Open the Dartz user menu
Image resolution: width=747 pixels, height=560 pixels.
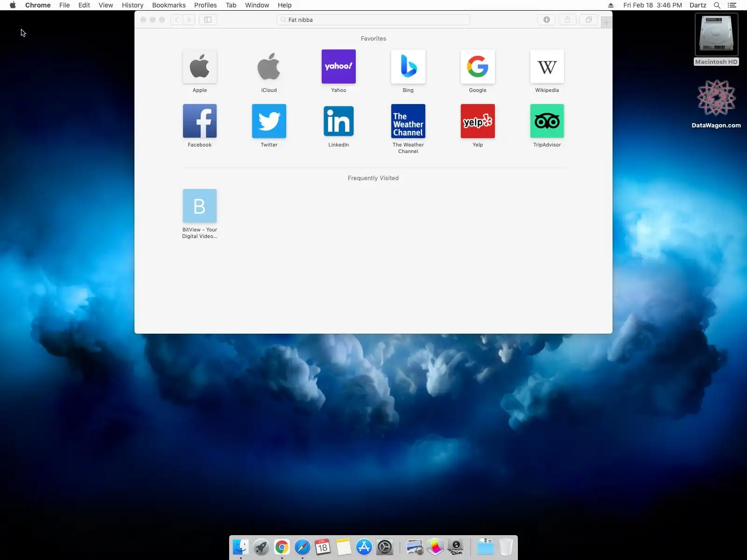(698, 5)
